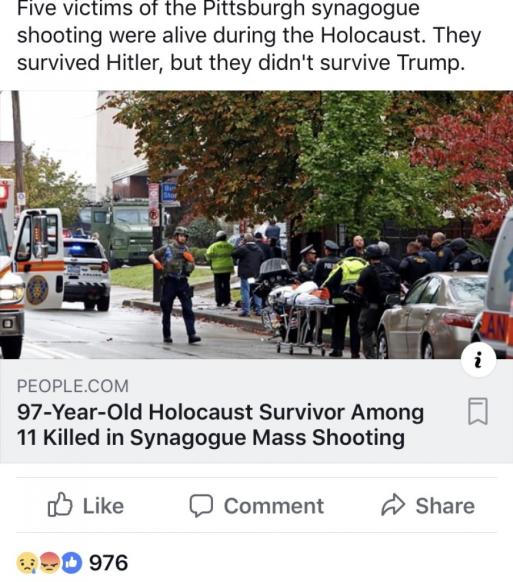Viewport: 513px width, 582px height.
Task: Click the Comment speech bubble icon
Action: (201, 505)
